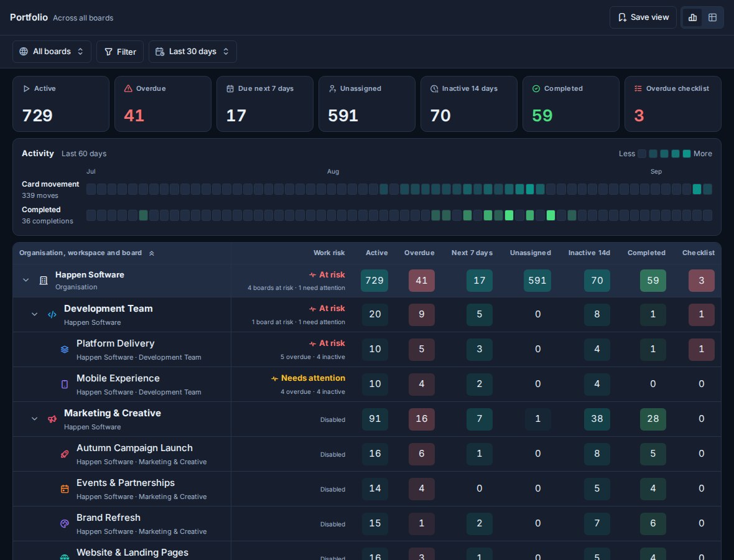Click the Inactive 14 days clock icon

(x=434, y=88)
